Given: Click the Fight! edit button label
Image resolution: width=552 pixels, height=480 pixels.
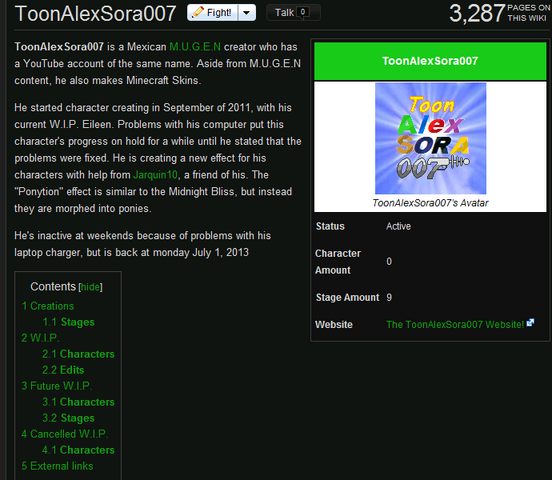Looking at the screenshot, I should (x=219, y=13).
